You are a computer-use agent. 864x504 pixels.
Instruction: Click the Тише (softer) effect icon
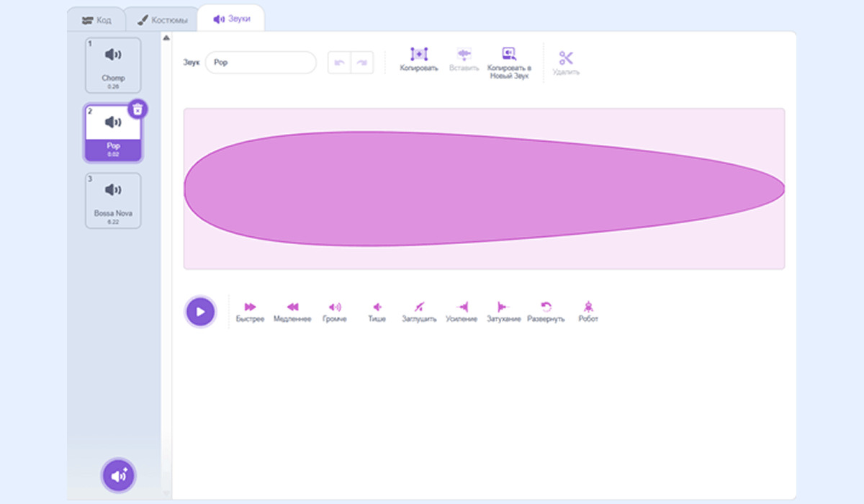(377, 307)
